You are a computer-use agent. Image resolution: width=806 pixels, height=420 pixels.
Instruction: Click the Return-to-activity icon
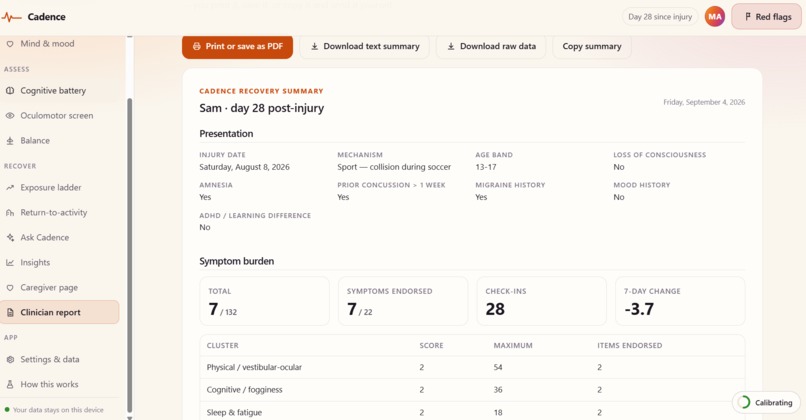[10, 213]
